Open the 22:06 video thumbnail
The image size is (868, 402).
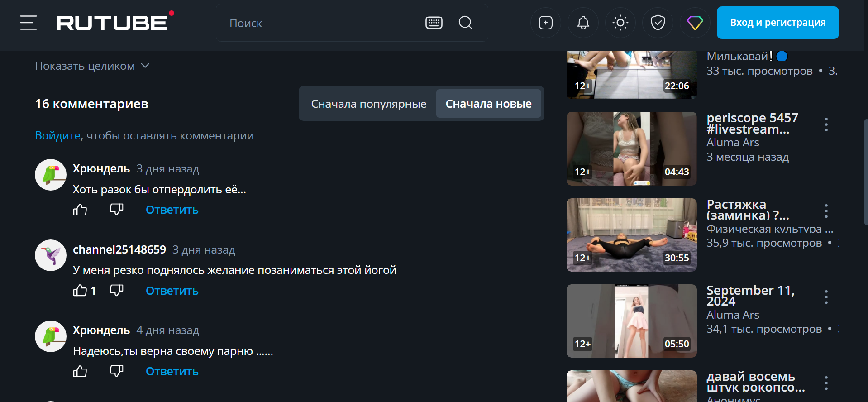[632, 75]
